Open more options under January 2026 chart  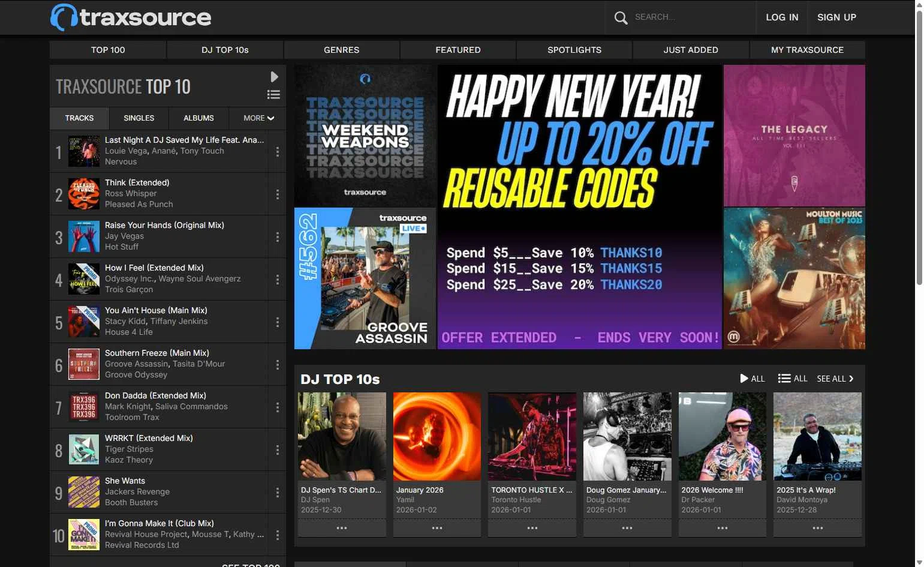pyautogui.click(x=437, y=528)
